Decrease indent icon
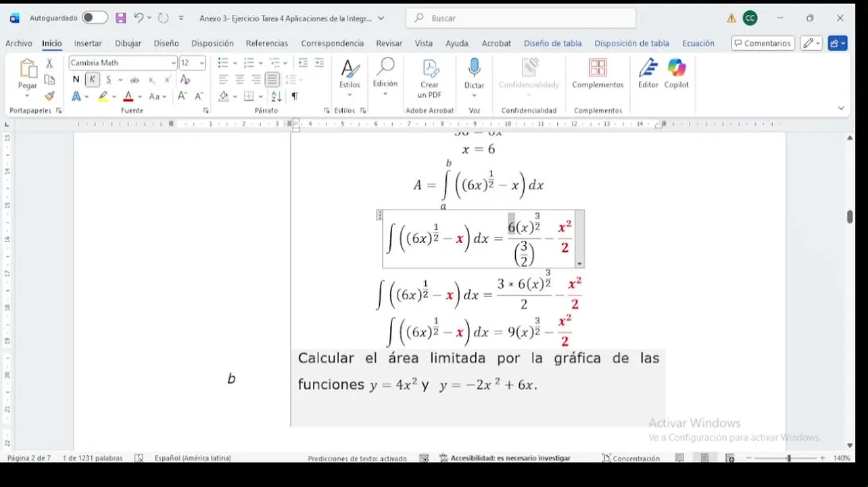 click(x=303, y=63)
